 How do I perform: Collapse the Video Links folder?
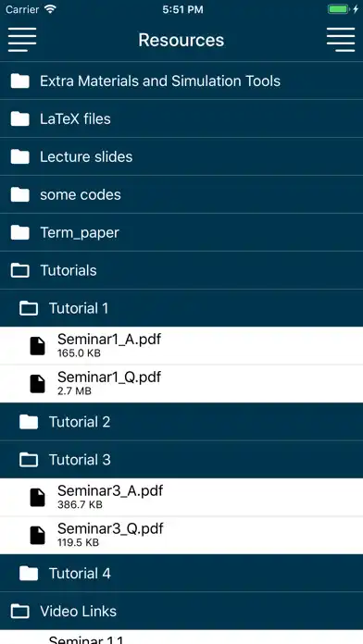(x=181, y=611)
